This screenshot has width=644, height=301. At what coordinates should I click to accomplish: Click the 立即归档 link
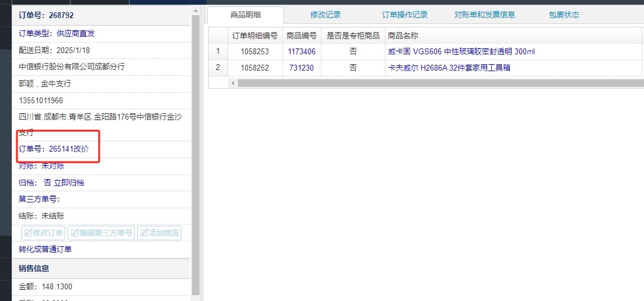click(x=69, y=183)
